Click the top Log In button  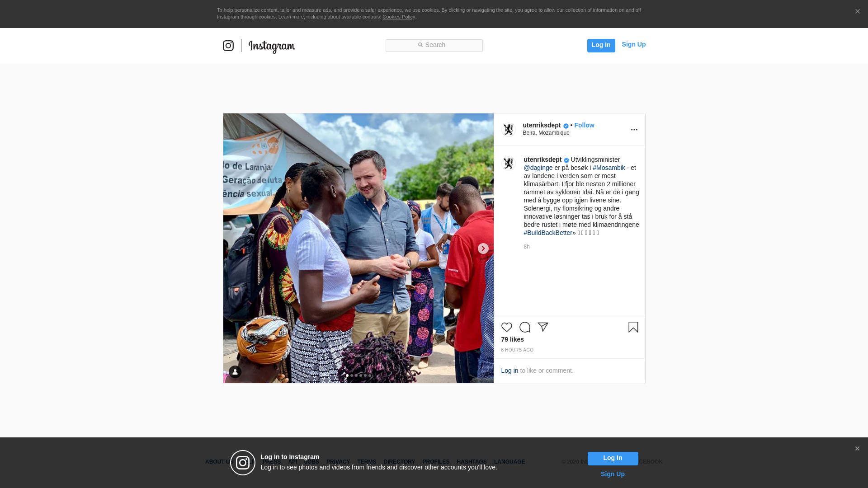(601, 45)
